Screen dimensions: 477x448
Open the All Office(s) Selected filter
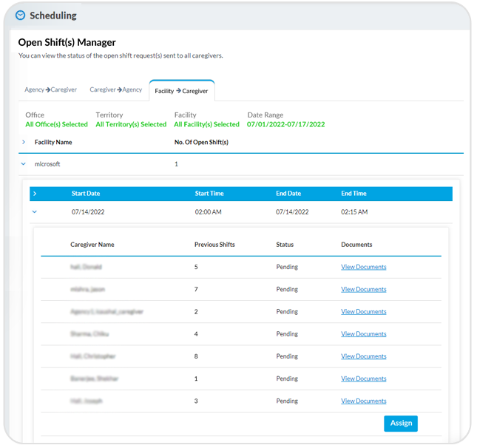pyautogui.click(x=57, y=124)
